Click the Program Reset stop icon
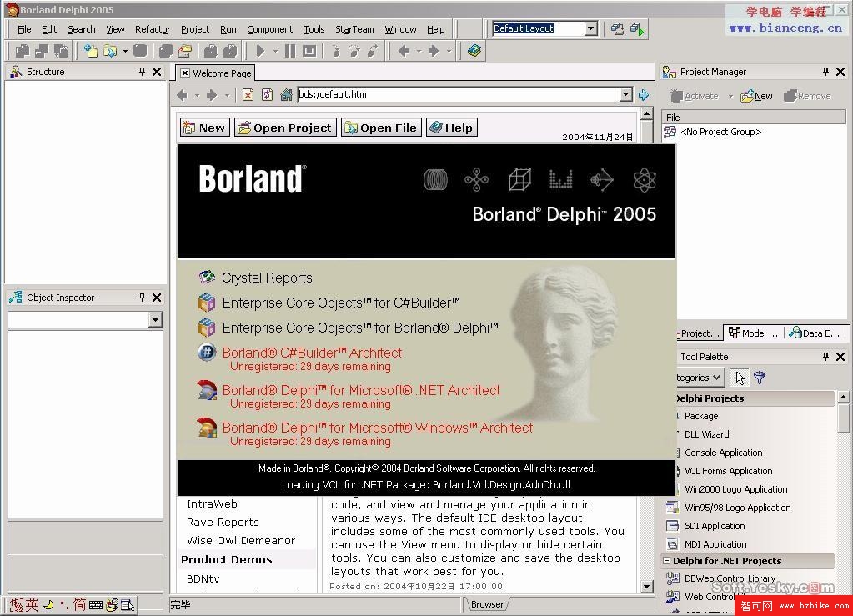 [x=309, y=51]
